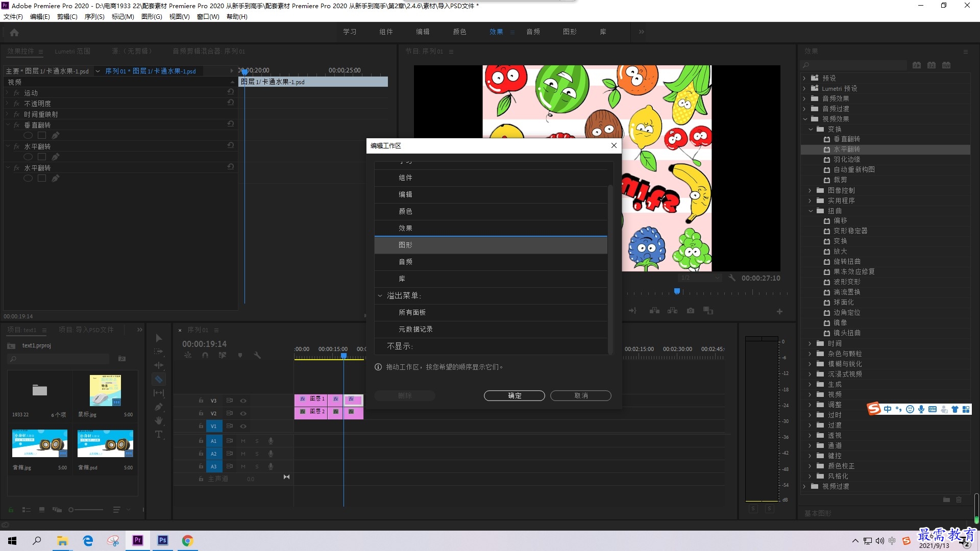The image size is (980, 551).
Task: Toggle fx switch for 不透明度 effect
Action: (x=17, y=104)
